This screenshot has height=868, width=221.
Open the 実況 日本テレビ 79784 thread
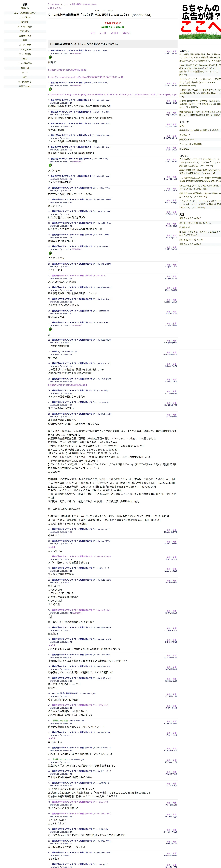(x=191, y=240)
